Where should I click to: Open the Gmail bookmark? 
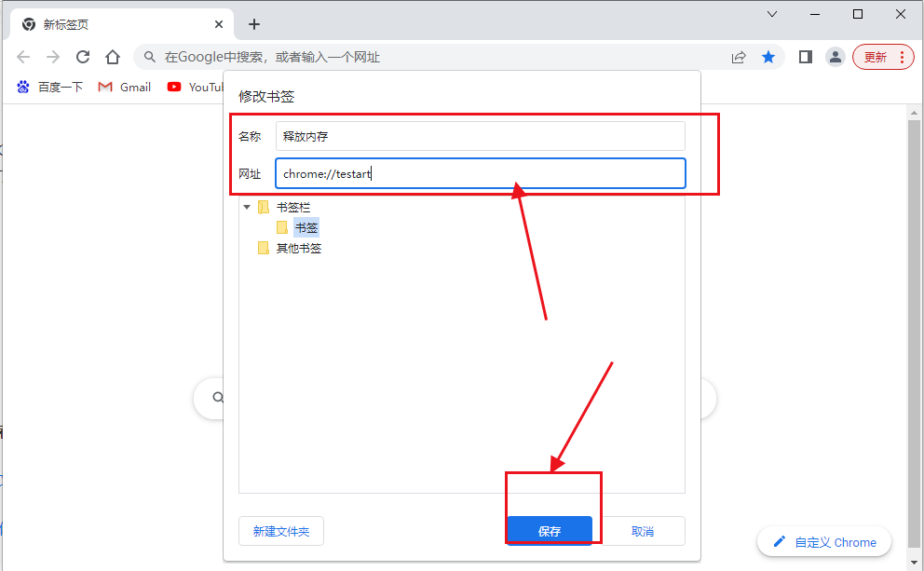(x=125, y=88)
